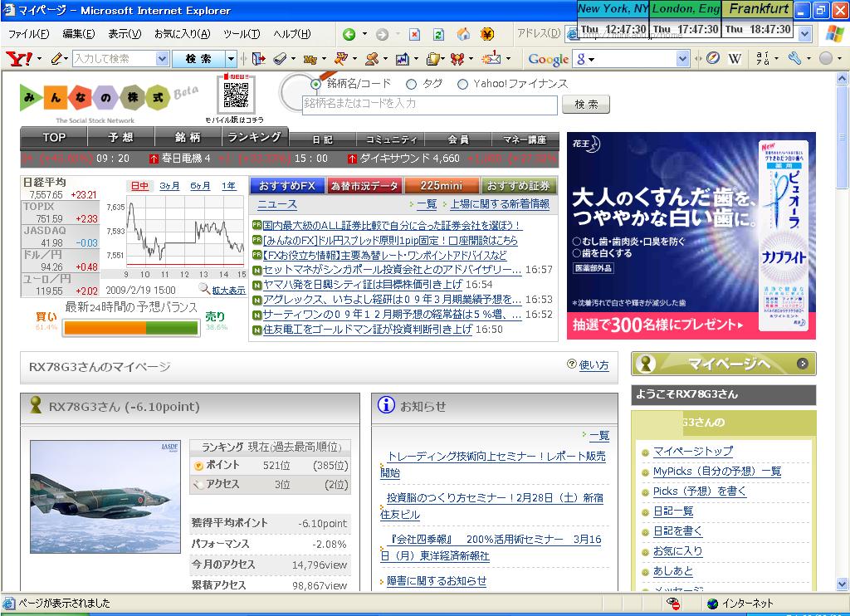Click the green Back navigation arrow
The image size is (850, 616).
(349, 34)
